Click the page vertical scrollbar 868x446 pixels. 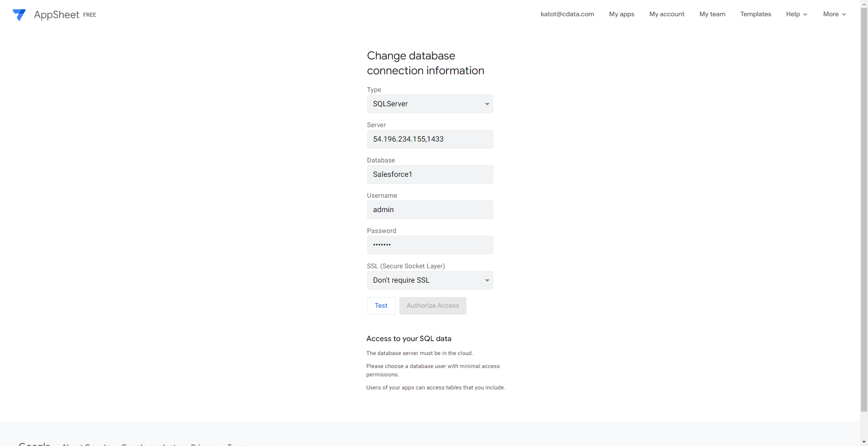tap(864, 209)
